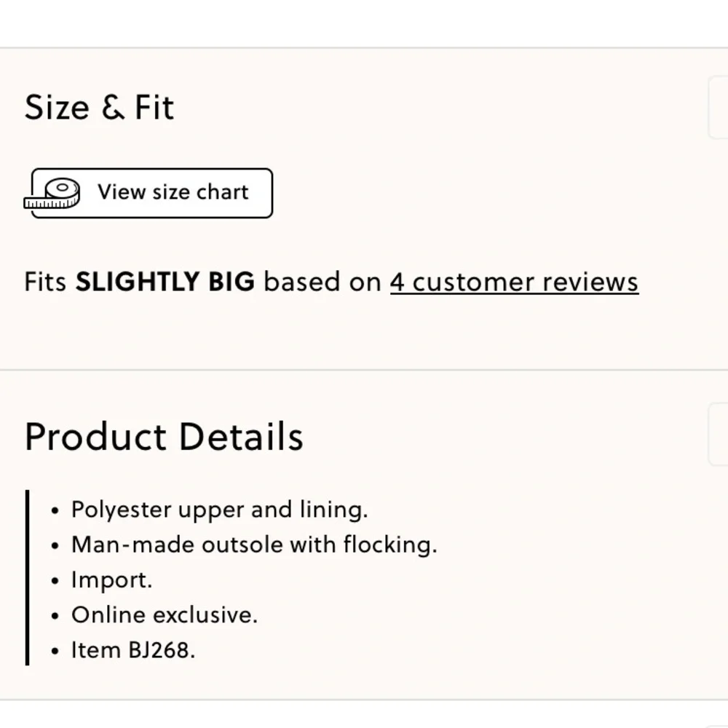Viewport: 728px width, 728px height.
Task: Select the bold SLIGHTLY BIG text
Action: (x=165, y=282)
